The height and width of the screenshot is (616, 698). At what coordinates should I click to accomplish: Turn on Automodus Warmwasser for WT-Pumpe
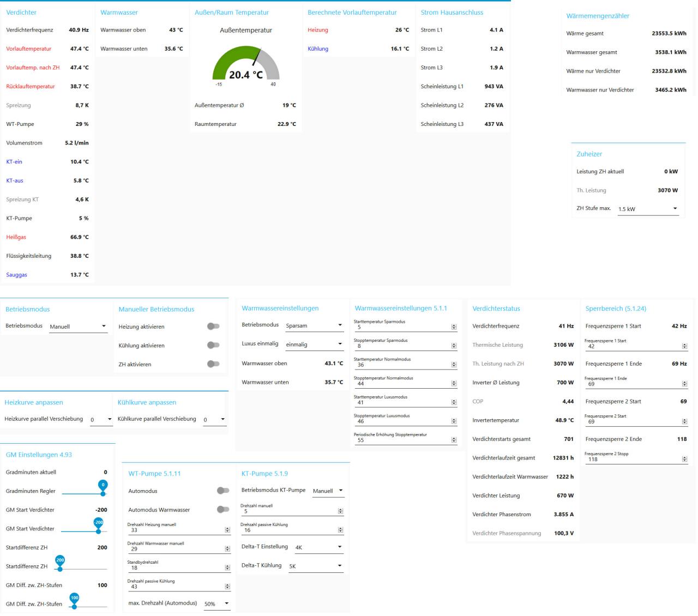pos(222,510)
